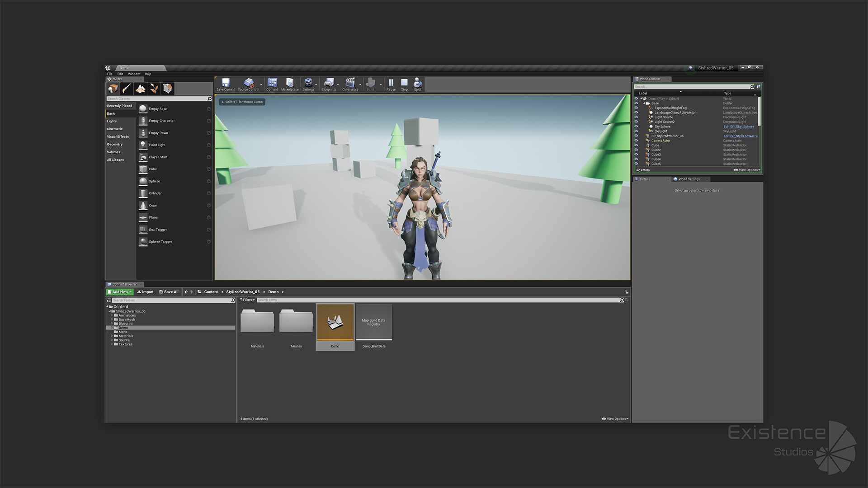Expand the Materials folder in tree

click(x=112, y=336)
